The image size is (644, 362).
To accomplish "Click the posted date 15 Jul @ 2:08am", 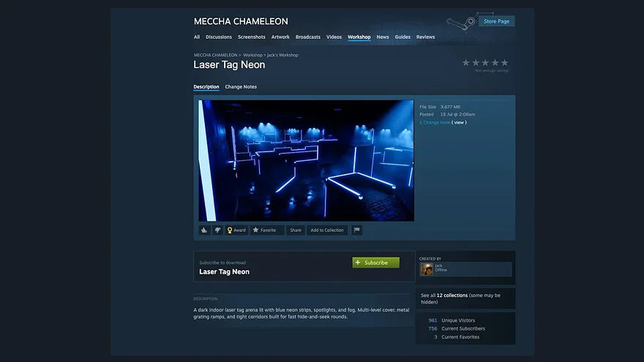I will 457,115.
